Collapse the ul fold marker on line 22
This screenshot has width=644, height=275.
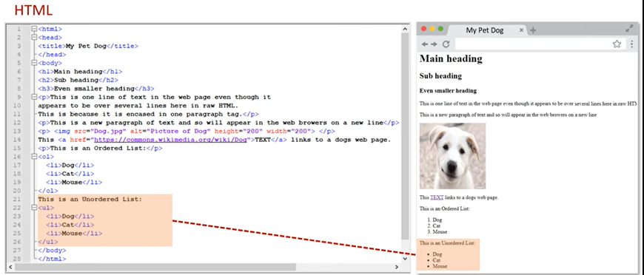pos(34,208)
